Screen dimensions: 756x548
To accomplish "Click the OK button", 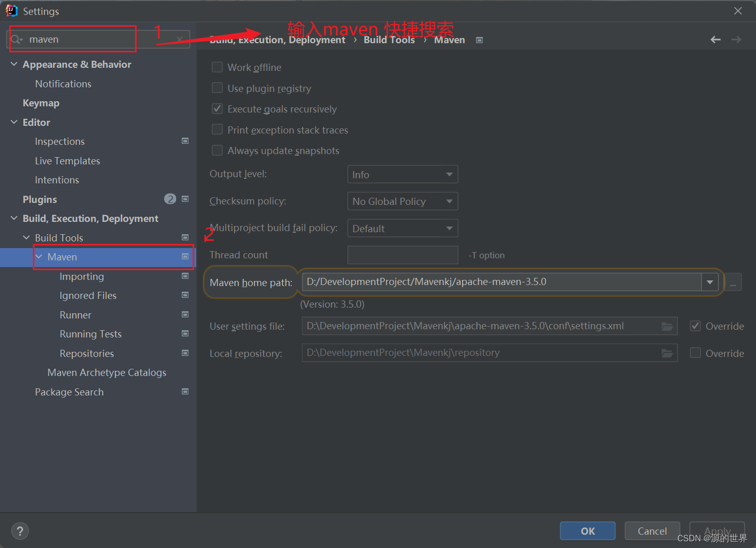I will click(588, 531).
